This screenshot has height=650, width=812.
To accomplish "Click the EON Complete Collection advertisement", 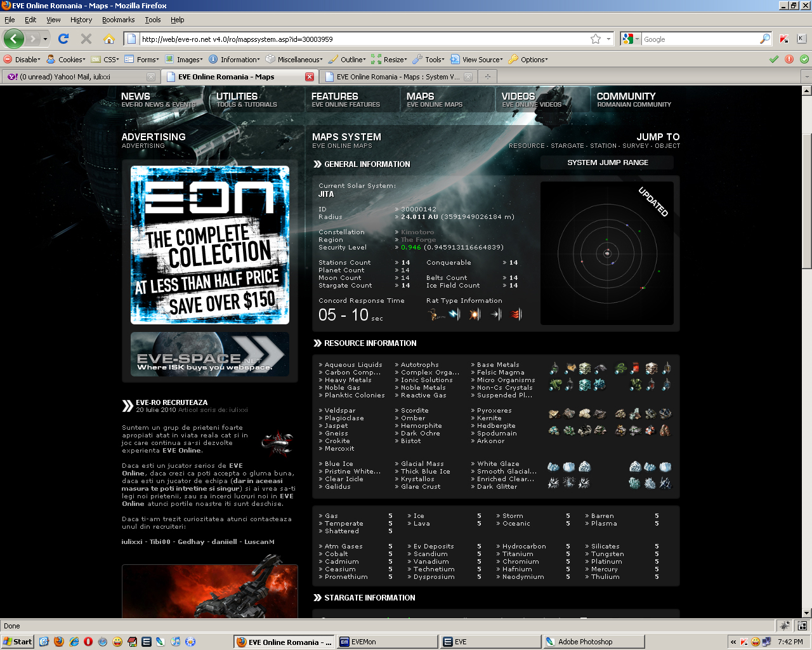I will pyautogui.click(x=210, y=245).
